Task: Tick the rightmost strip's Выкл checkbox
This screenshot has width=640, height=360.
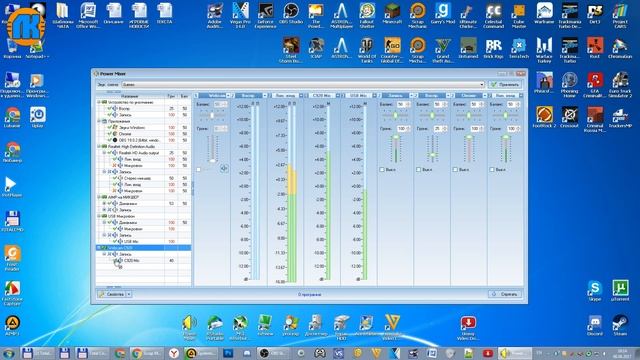Action: click(x=492, y=169)
